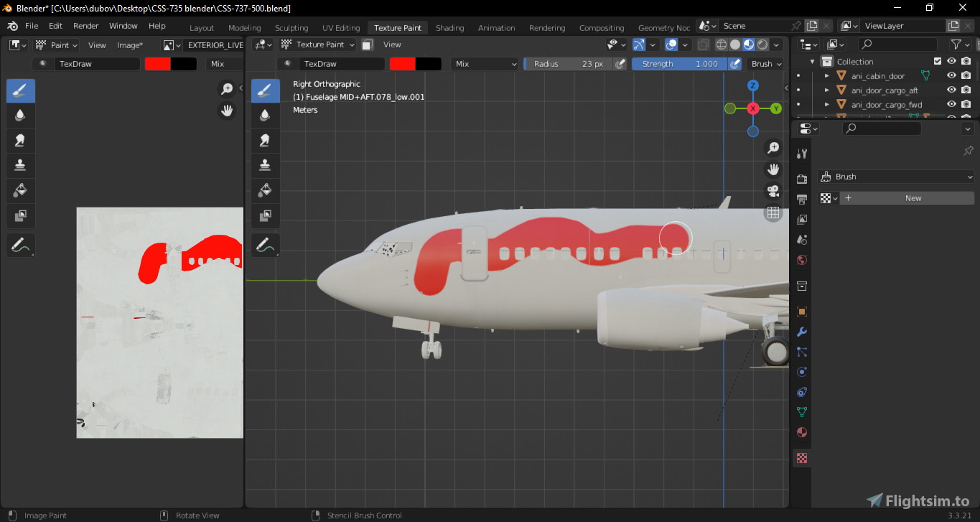Select the Mask tool in texture paint toolbar
This screenshot has width=980, height=522.
point(265,215)
